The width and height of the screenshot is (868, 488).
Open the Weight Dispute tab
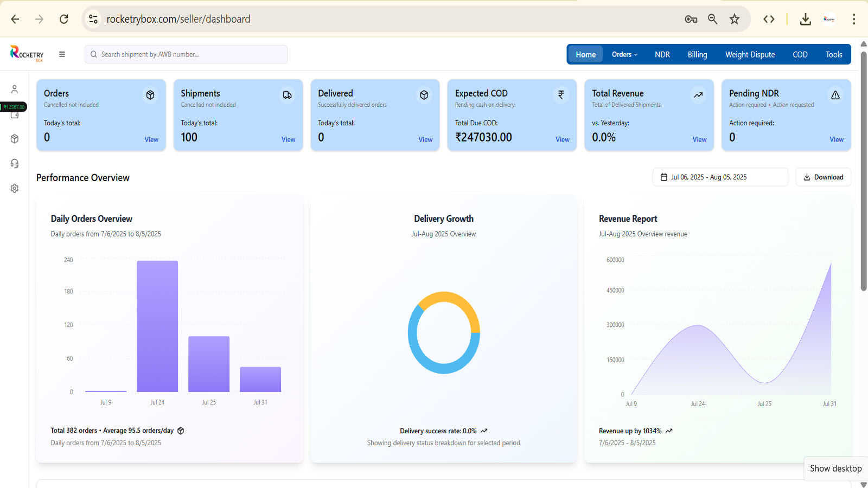coord(750,54)
